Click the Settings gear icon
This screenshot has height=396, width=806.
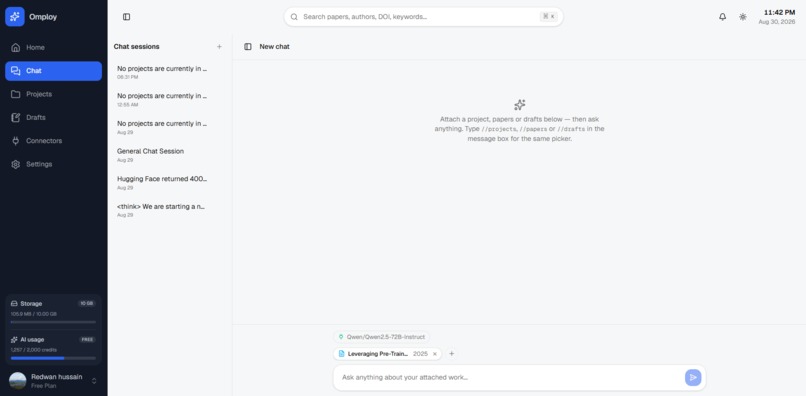[16, 164]
